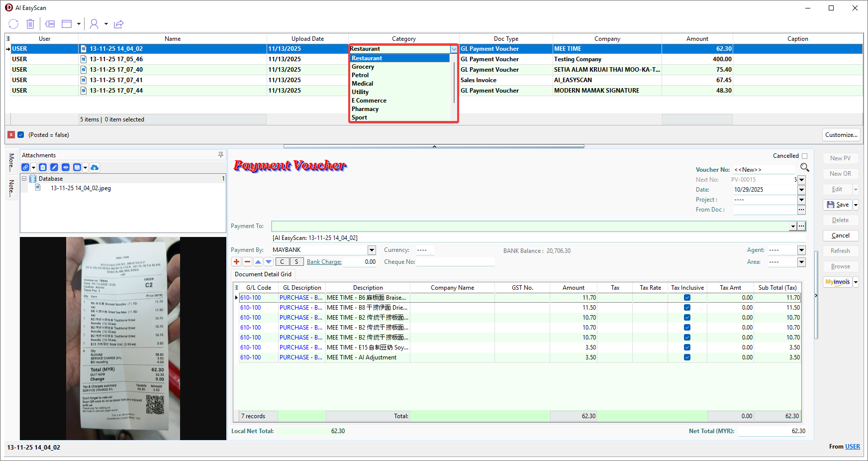Click the Payment To input field
Screen dimensions: 868x461
(x=530, y=226)
